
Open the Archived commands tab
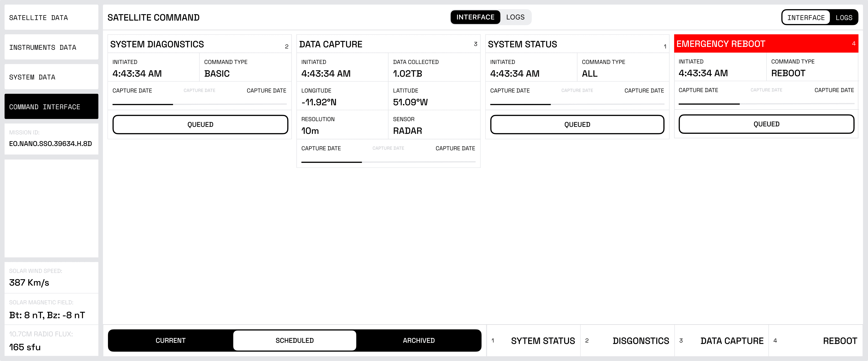tap(419, 340)
